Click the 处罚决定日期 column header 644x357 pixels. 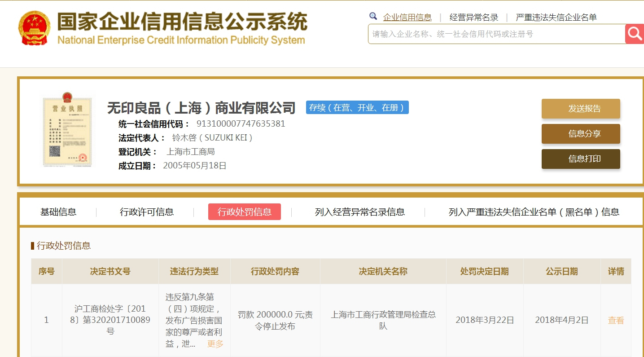(x=485, y=271)
